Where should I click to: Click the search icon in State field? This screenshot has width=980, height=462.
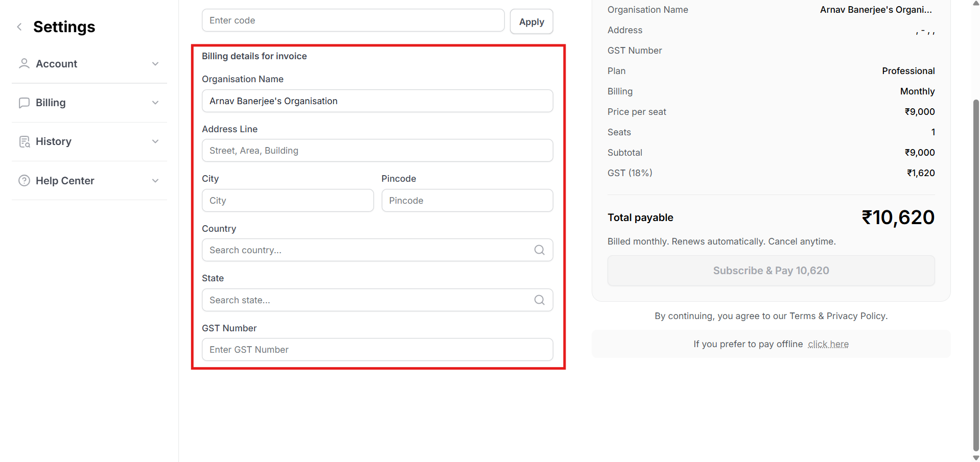(x=539, y=300)
